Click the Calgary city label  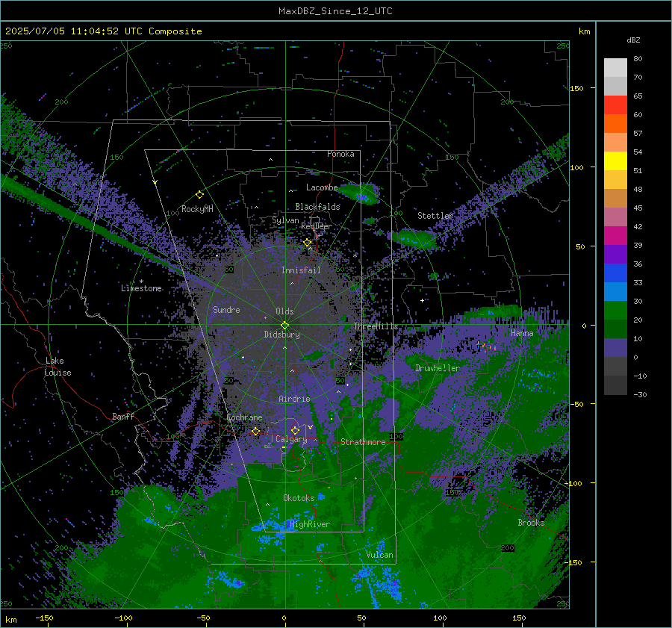(x=291, y=439)
